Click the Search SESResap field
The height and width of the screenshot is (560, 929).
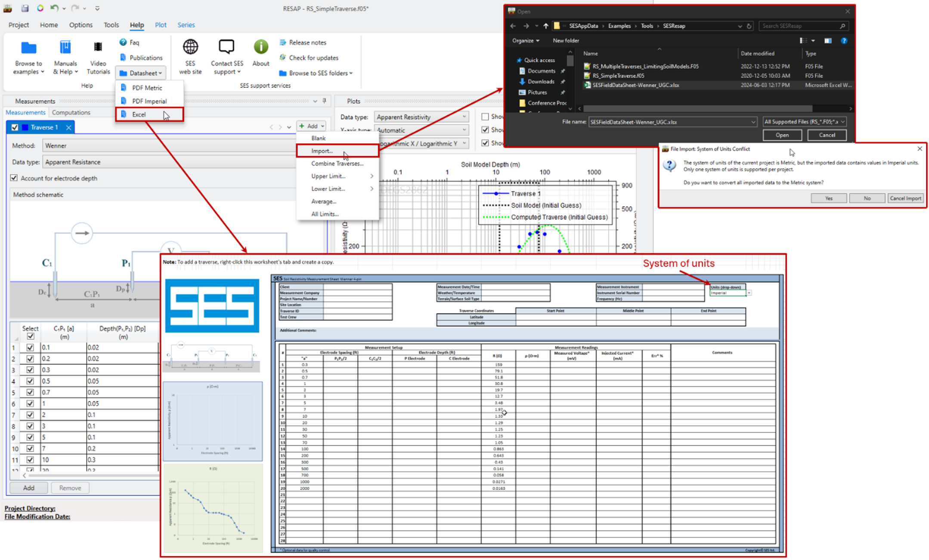point(803,26)
